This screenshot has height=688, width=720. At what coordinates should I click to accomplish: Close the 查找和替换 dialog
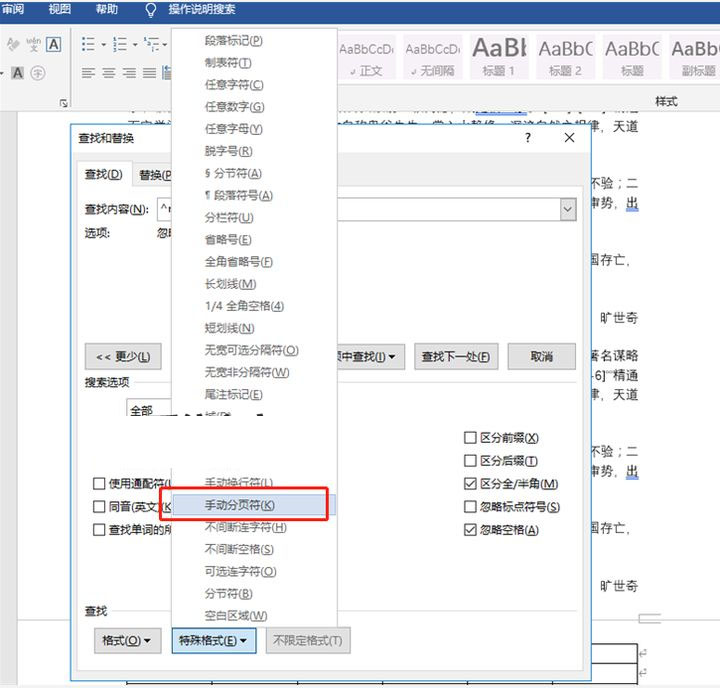coord(569,137)
